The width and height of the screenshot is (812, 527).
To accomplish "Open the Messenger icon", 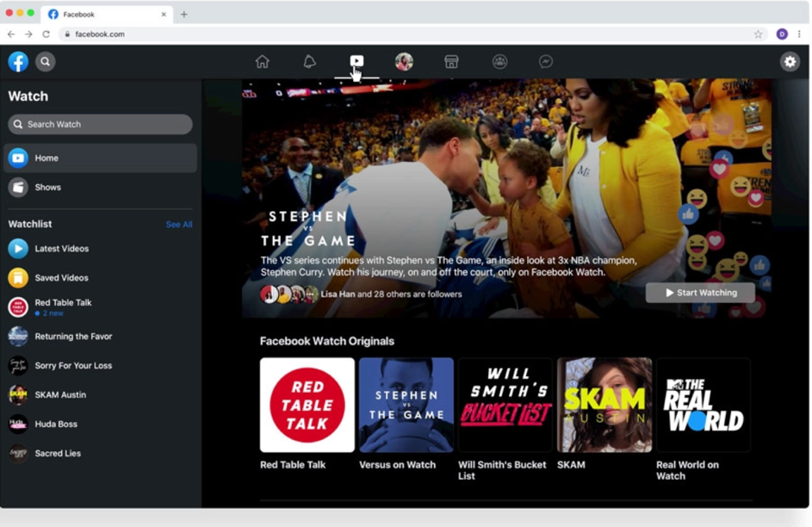I will tap(545, 62).
